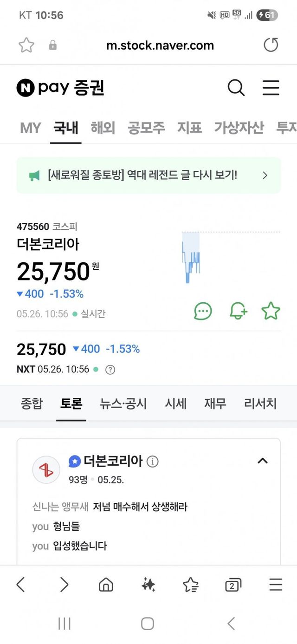Open the browser AI sparkle icon

(x=148, y=585)
